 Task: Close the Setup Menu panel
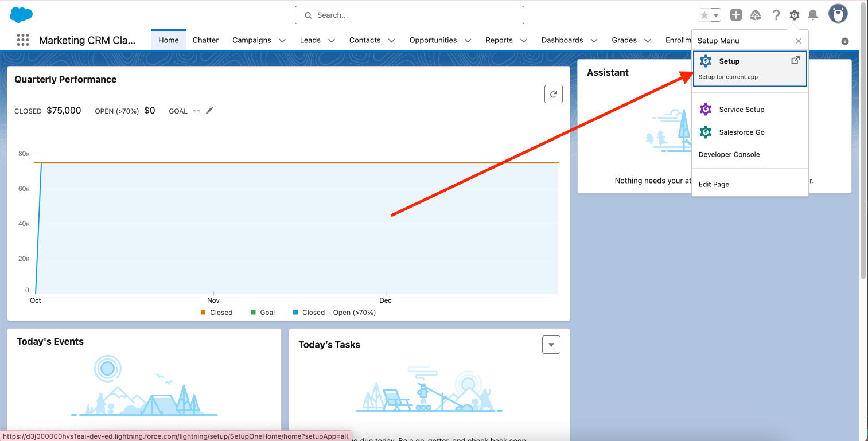pos(799,41)
